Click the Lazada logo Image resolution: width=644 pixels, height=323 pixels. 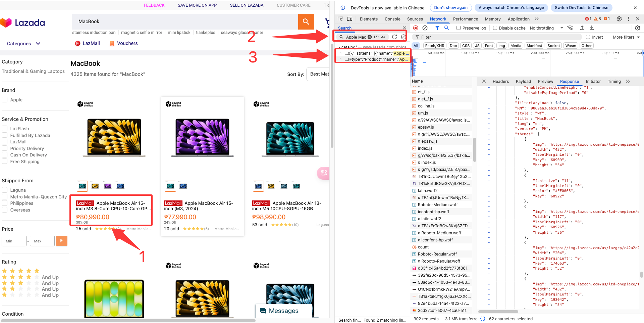(x=22, y=22)
